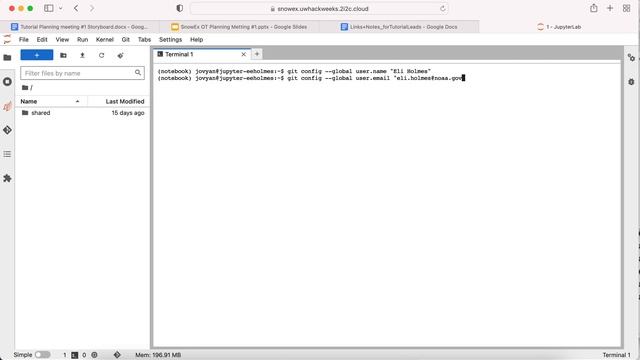The width and height of the screenshot is (640, 360).
Task: Click the JupyterLab logo icon
Action: [7, 40]
